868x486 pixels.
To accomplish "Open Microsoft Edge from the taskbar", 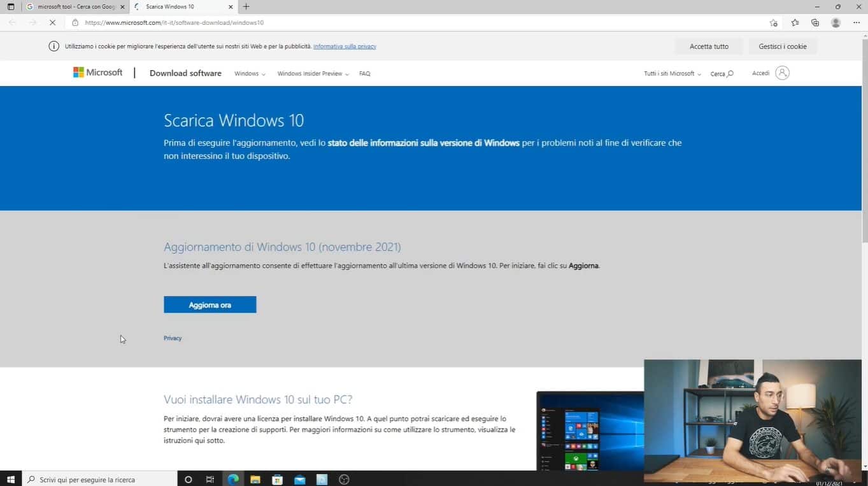I will coord(232,479).
